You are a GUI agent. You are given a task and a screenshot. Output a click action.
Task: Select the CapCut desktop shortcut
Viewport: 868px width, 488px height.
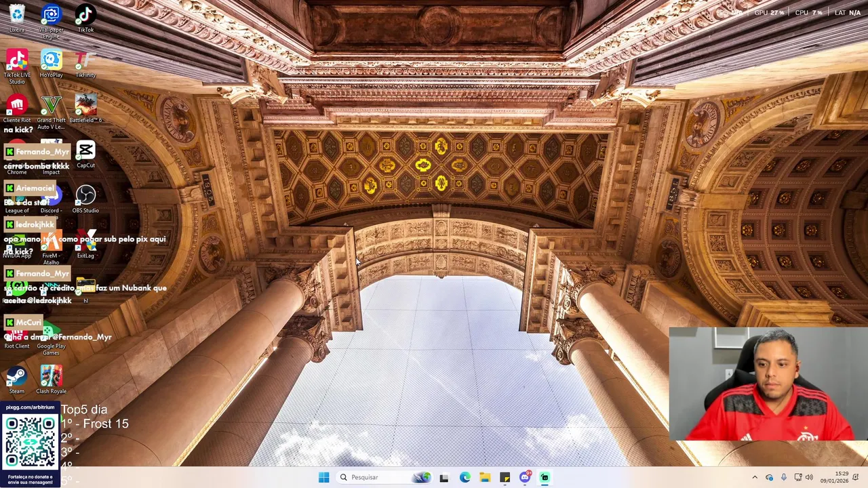[85, 154]
